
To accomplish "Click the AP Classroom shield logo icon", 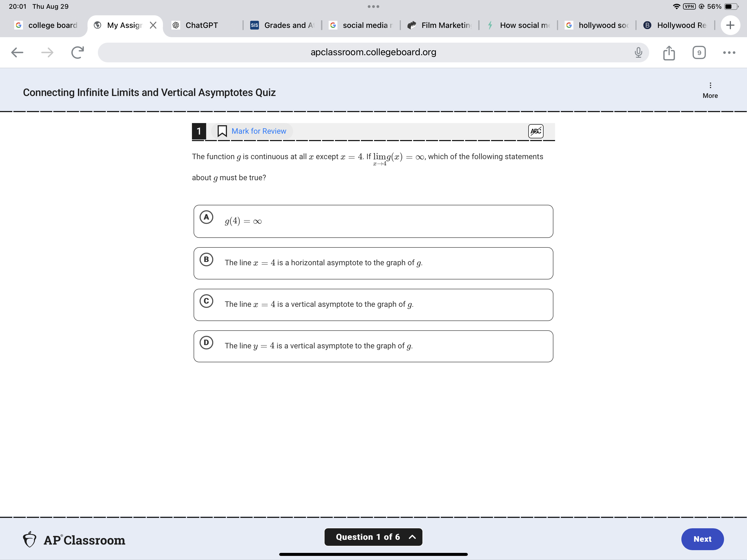I will (31, 539).
